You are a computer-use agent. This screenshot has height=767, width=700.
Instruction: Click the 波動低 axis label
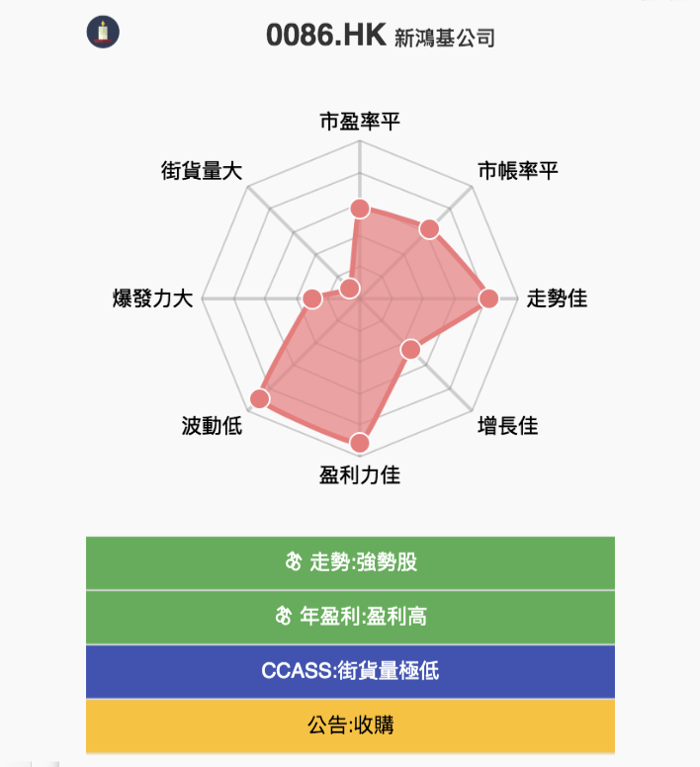point(212,426)
